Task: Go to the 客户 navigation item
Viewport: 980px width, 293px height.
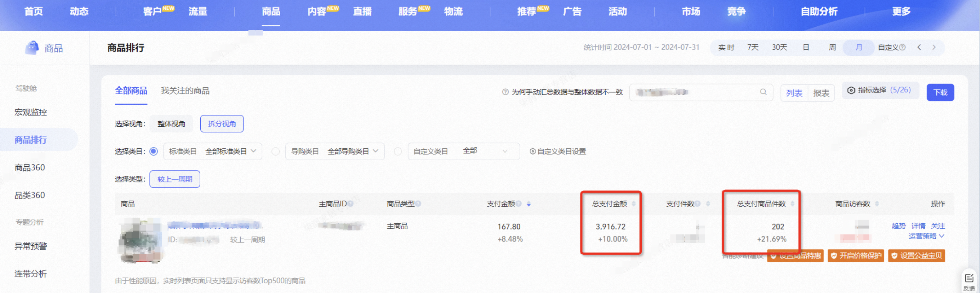Action: tap(152, 12)
